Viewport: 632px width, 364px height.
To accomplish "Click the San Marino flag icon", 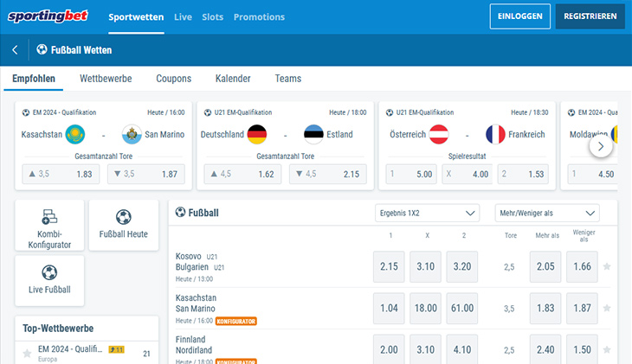I will (132, 134).
